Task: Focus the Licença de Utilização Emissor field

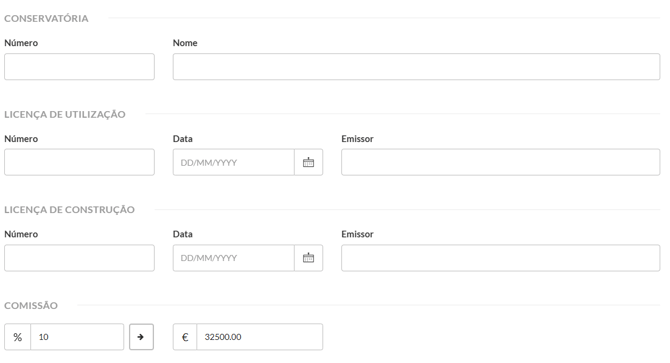Action: click(501, 162)
